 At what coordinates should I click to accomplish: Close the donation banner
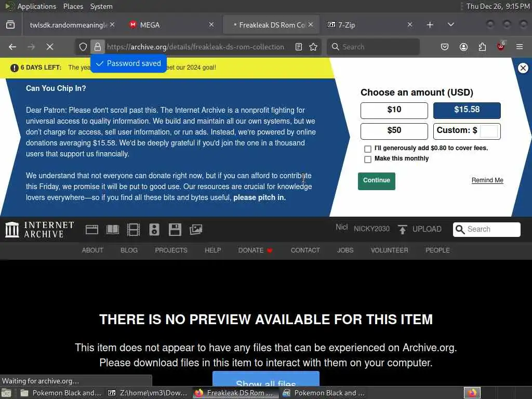point(523,68)
